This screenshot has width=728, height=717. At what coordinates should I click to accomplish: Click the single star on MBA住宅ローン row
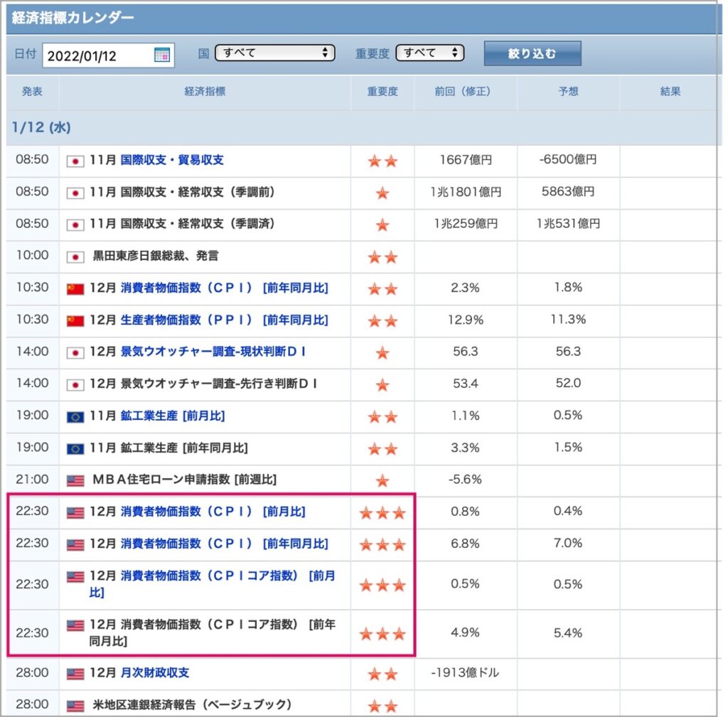pyautogui.click(x=382, y=480)
